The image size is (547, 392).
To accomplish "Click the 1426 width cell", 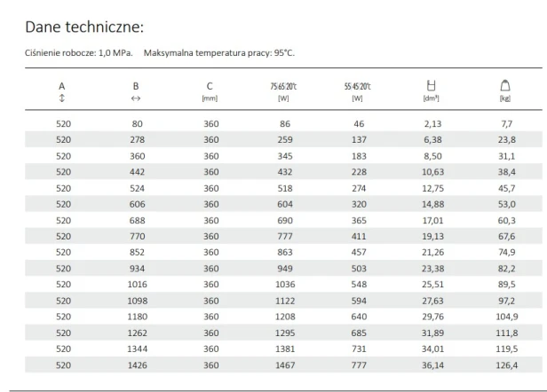I will [x=137, y=365].
